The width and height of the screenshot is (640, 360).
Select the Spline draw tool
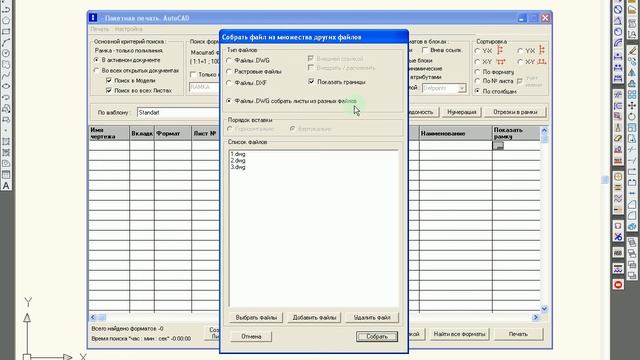click(6, 76)
